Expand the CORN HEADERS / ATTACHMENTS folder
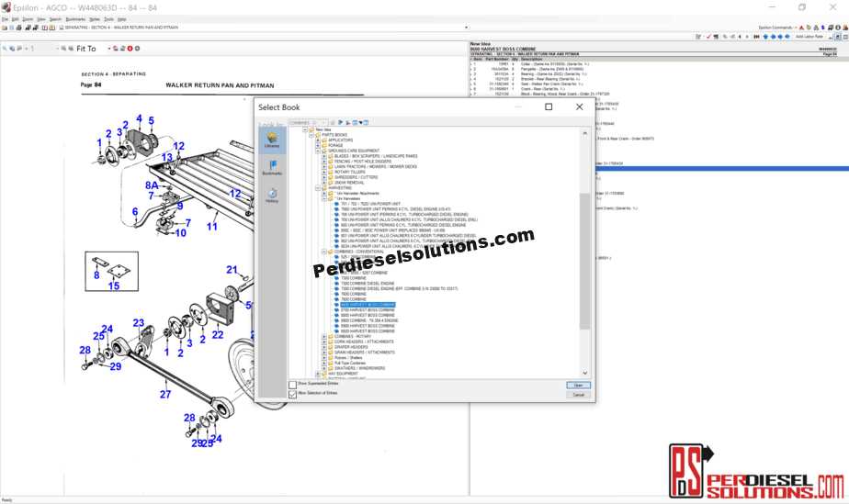The width and height of the screenshot is (849, 504). point(323,342)
